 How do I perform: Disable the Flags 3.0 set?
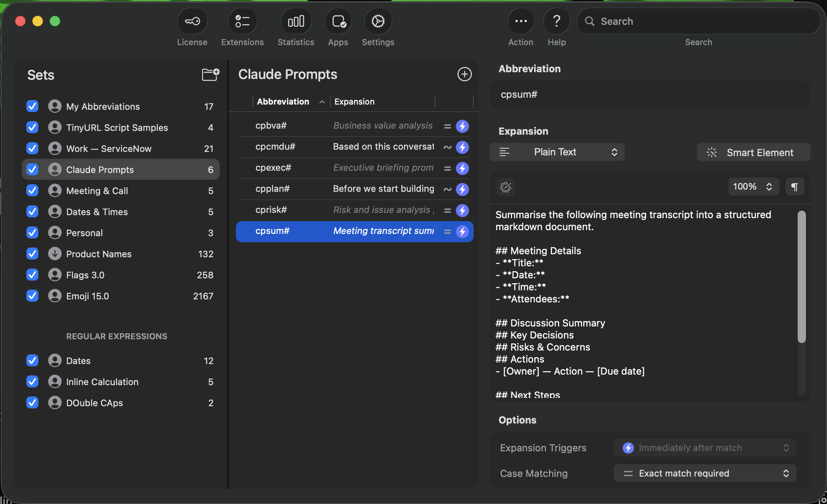pyautogui.click(x=32, y=275)
